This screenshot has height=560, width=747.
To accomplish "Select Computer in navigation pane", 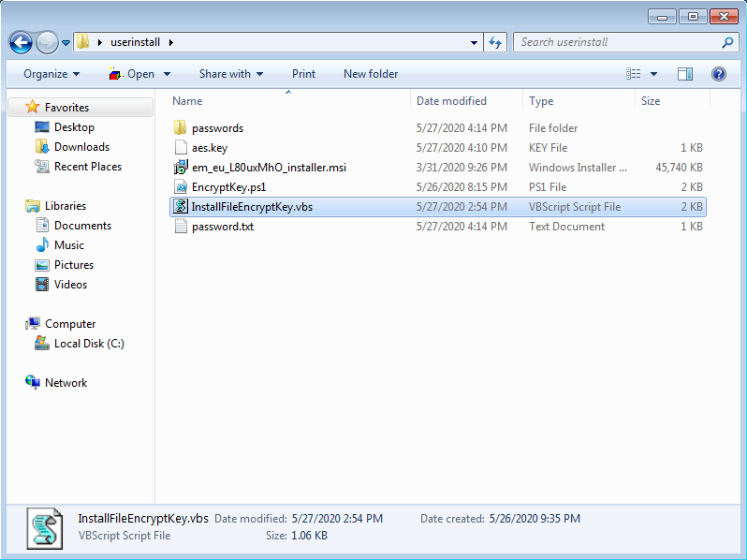I will coord(70,324).
